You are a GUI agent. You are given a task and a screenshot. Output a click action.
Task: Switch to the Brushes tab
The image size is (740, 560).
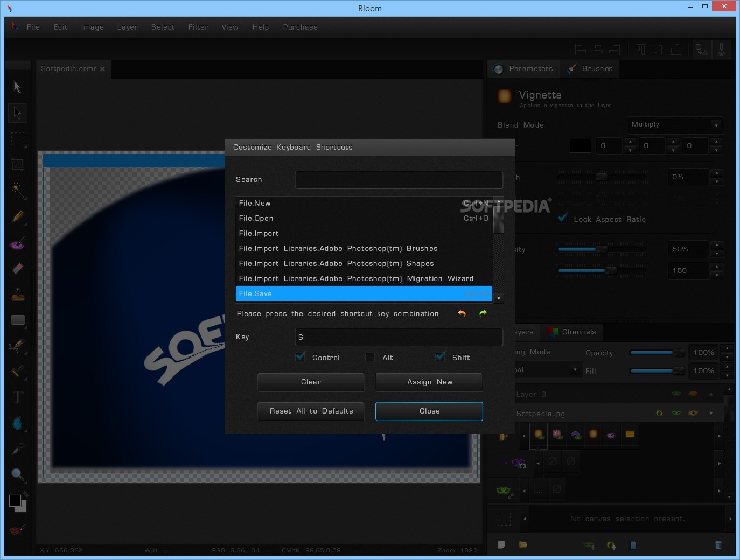point(590,69)
